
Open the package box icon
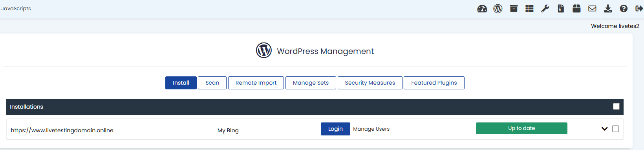(576, 9)
